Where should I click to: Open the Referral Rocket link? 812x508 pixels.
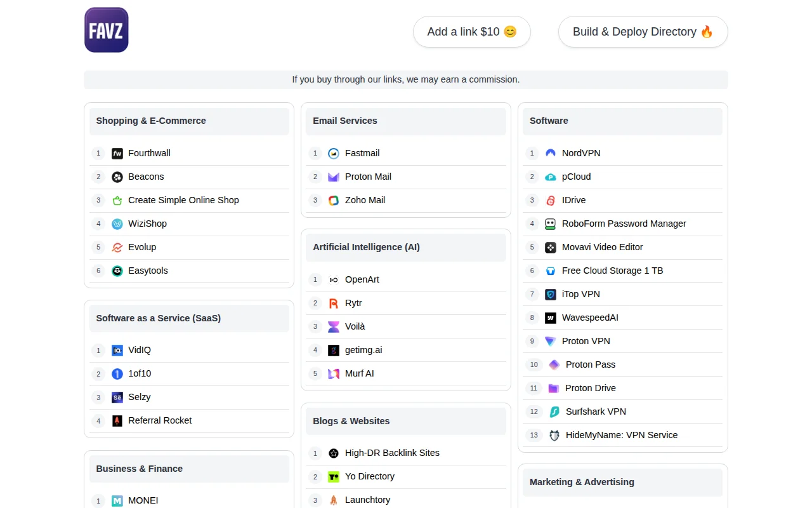tap(160, 420)
